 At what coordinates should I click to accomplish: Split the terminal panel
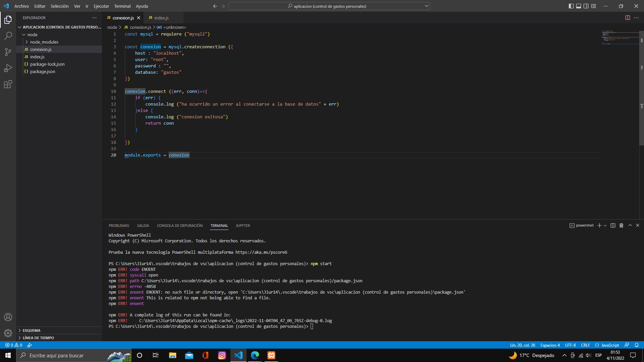pyautogui.click(x=613, y=226)
